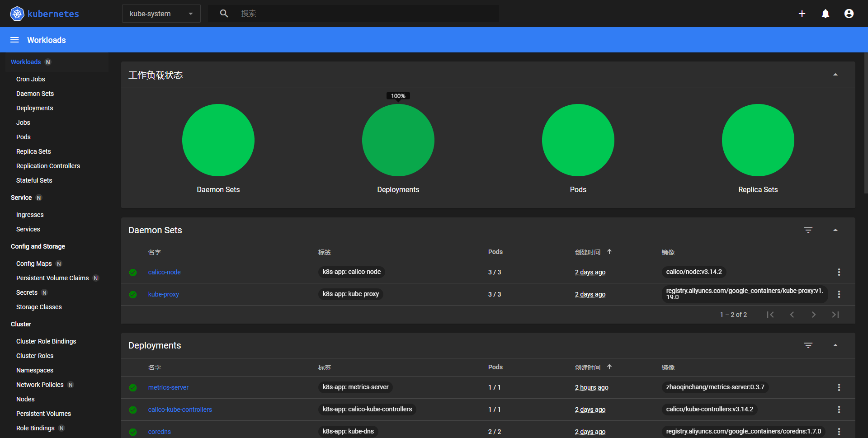
Task: Click the k8s-app: kube-proxy label chip
Action: 351,294
